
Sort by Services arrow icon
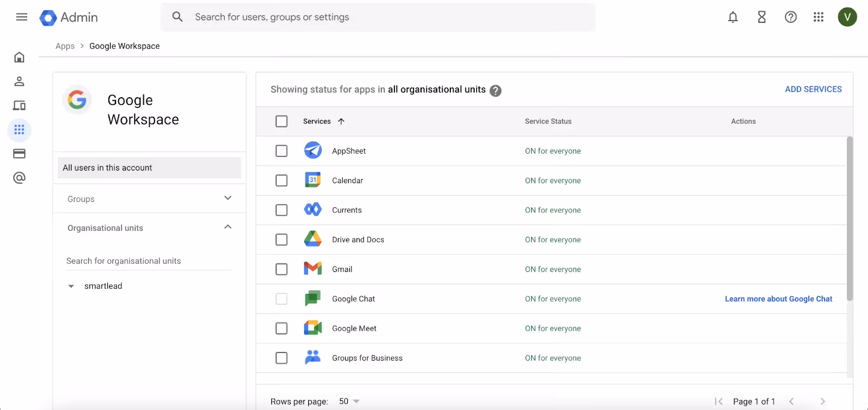pyautogui.click(x=341, y=121)
